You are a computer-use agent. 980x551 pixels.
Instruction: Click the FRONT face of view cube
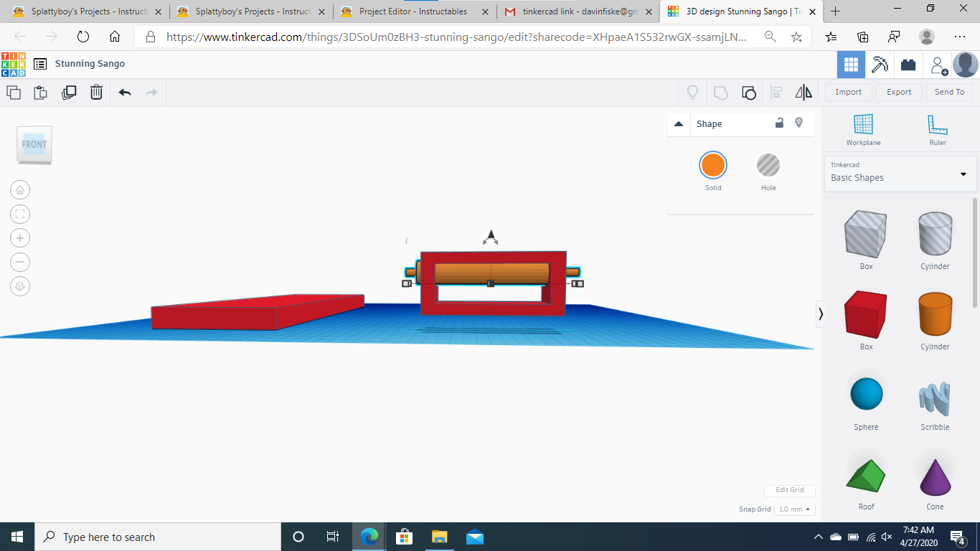[34, 144]
